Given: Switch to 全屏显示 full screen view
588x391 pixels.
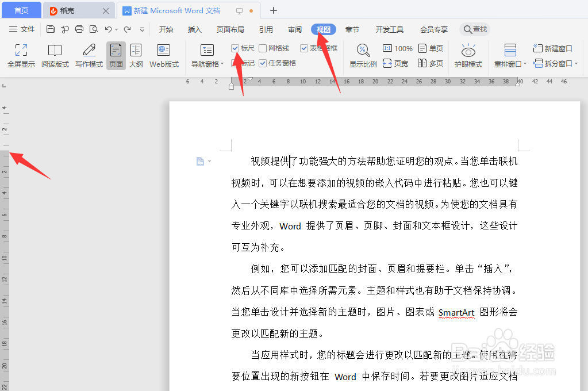Looking at the screenshot, I should click(21, 55).
